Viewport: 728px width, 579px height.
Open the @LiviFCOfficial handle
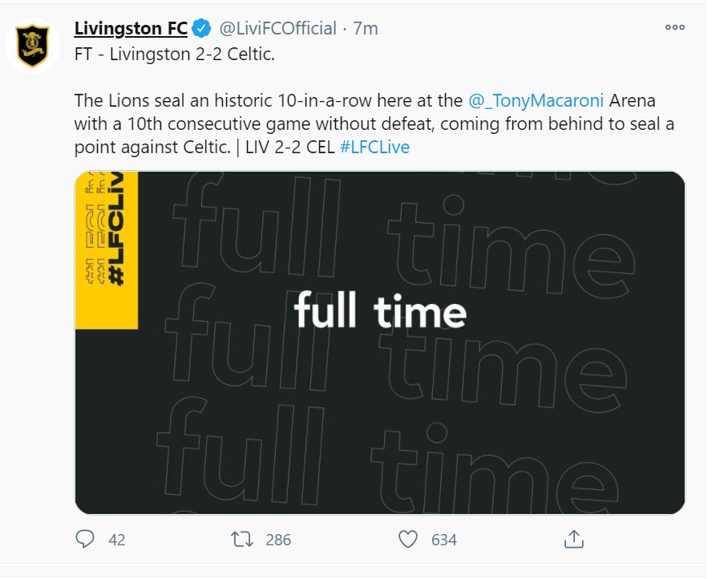tap(277, 28)
